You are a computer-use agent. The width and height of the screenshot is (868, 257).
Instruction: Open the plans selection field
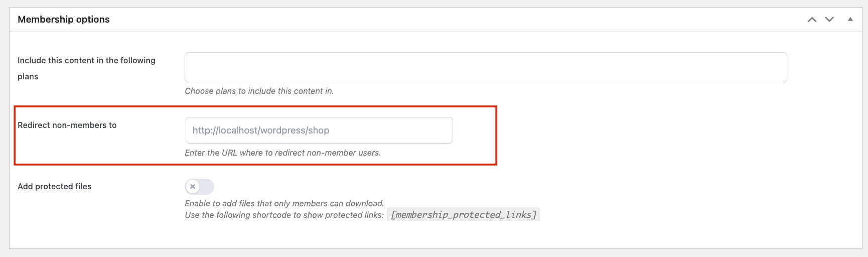click(486, 67)
